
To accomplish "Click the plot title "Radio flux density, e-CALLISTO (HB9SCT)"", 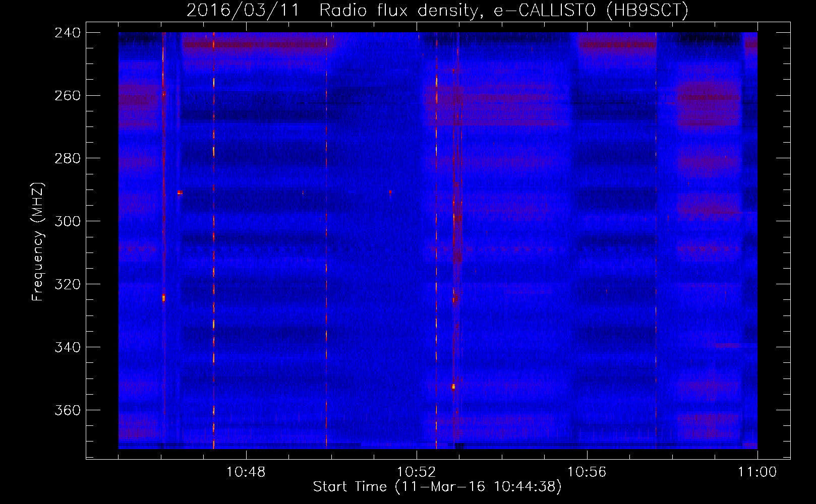I will tap(504, 10).
